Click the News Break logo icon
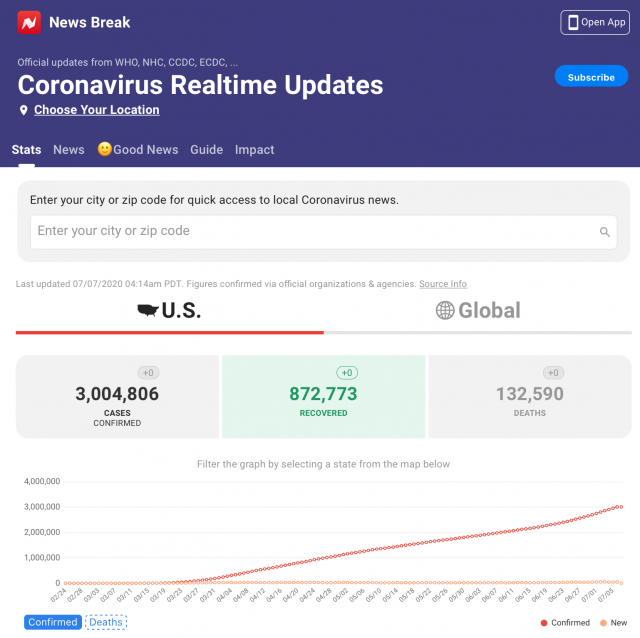Viewport: 640px width, 638px height. (29, 22)
